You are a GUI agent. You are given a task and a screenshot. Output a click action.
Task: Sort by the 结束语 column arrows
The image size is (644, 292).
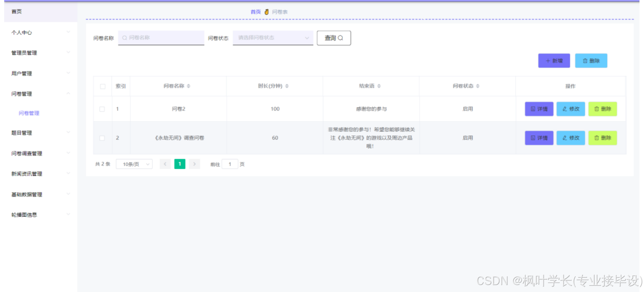[379, 86]
